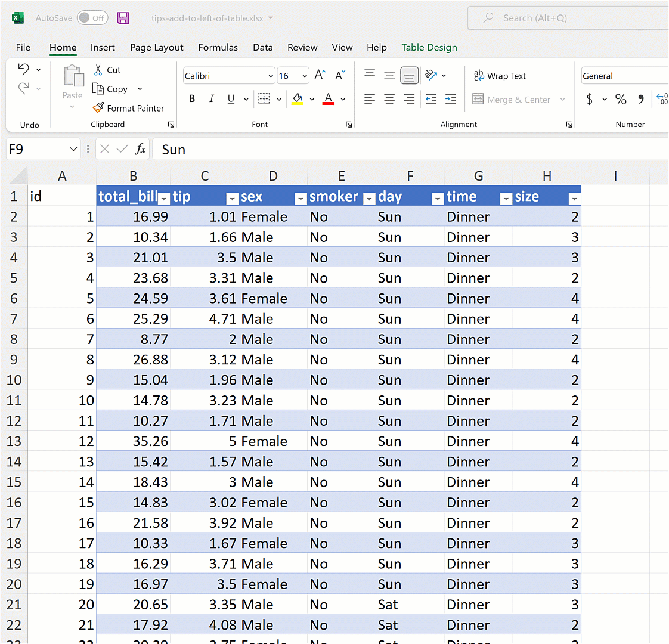Click the Undo icon
Viewport: 669px width, 644px height.
(x=24, y=69)
